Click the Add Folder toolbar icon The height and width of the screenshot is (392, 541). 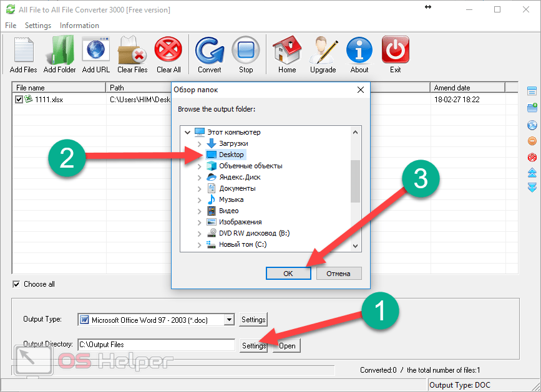point(60,50)
